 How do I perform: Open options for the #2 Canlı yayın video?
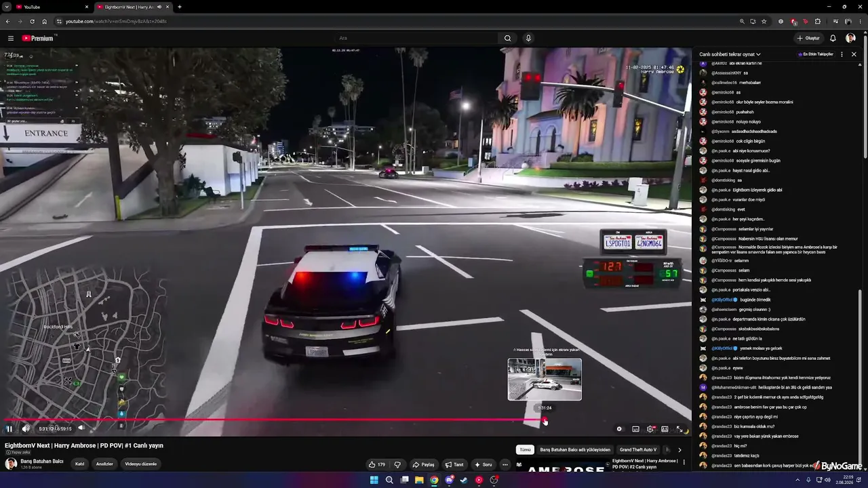click(684, 462)
